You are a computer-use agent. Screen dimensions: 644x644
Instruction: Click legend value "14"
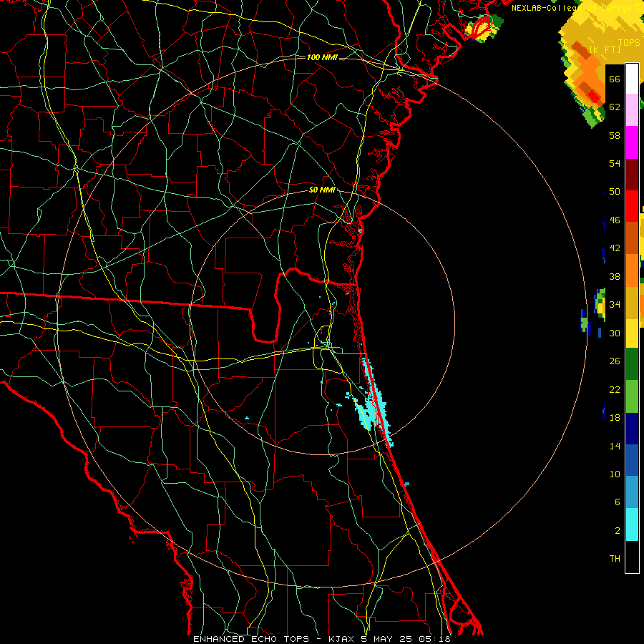(x=615, y=446)
